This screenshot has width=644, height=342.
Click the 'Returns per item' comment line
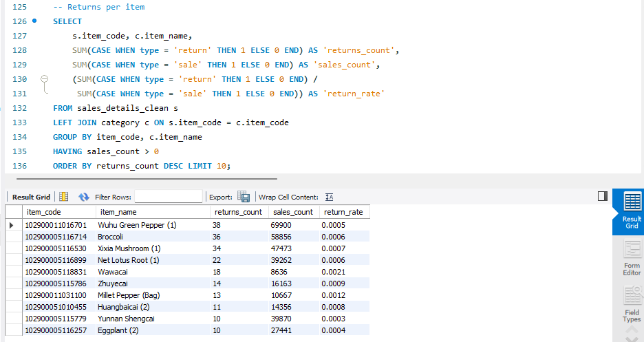(x=99, y=7)
